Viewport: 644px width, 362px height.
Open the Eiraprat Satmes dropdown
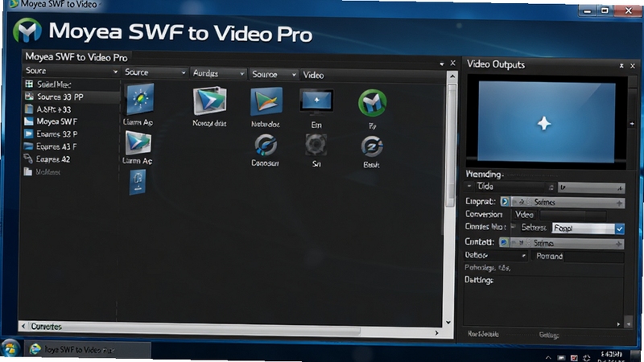pyautogui.click(x=568, y=202)
